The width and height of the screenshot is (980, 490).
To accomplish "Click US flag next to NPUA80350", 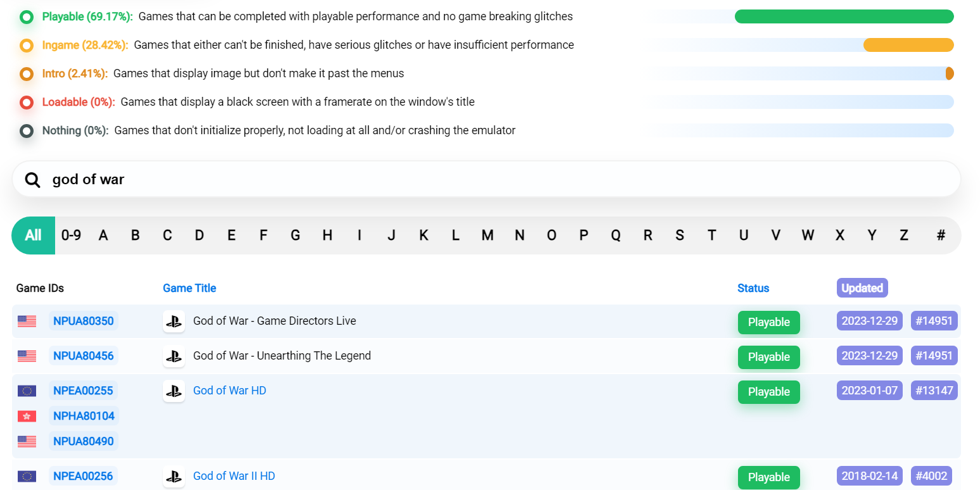I will 27,322.
